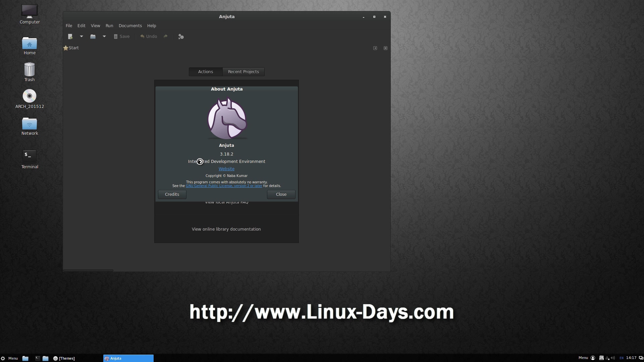Open the Run menu
Image resolution: width=644 pixels, height=362 pixels.
pos(109,26)
